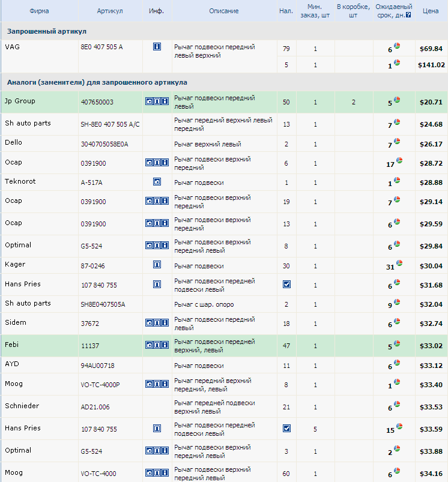Select brand name 'Kager'
This screenshot has width=448, height=482.
coord(15,264)
